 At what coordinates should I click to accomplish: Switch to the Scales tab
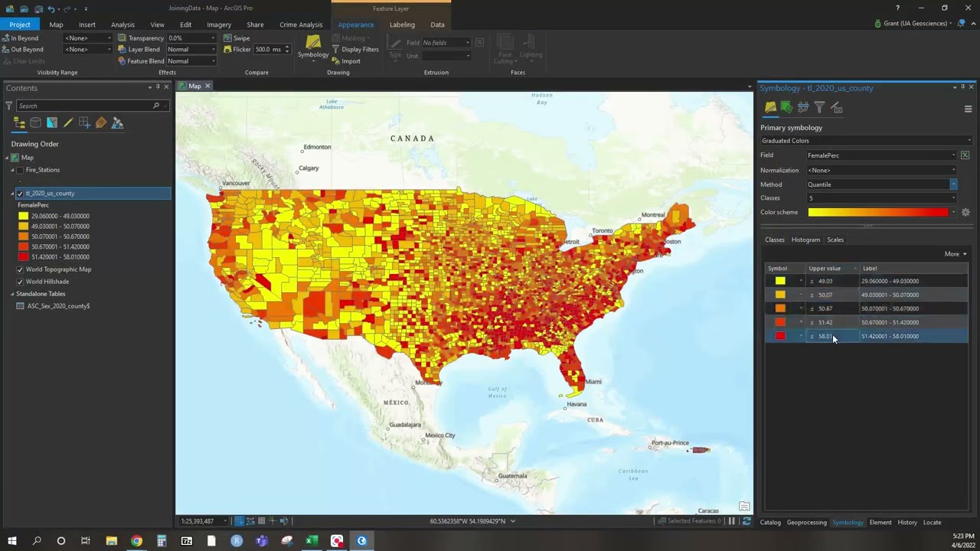835,240
